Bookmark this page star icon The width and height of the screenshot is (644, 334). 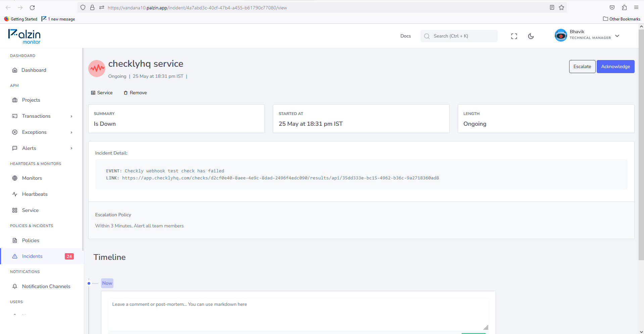click(x=561, y=7)
